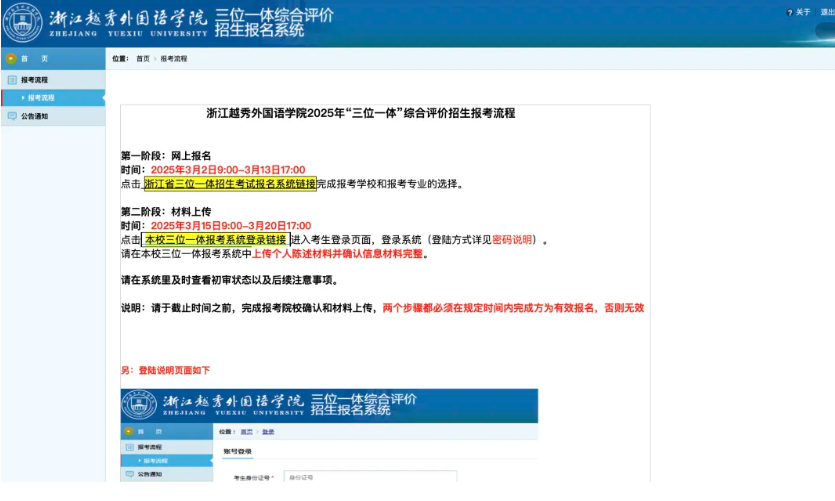Click the red date 2025年3月15日9:00–3月20日17:00
The height and width of the screenshot is (501, 835).
click(231, 226)
